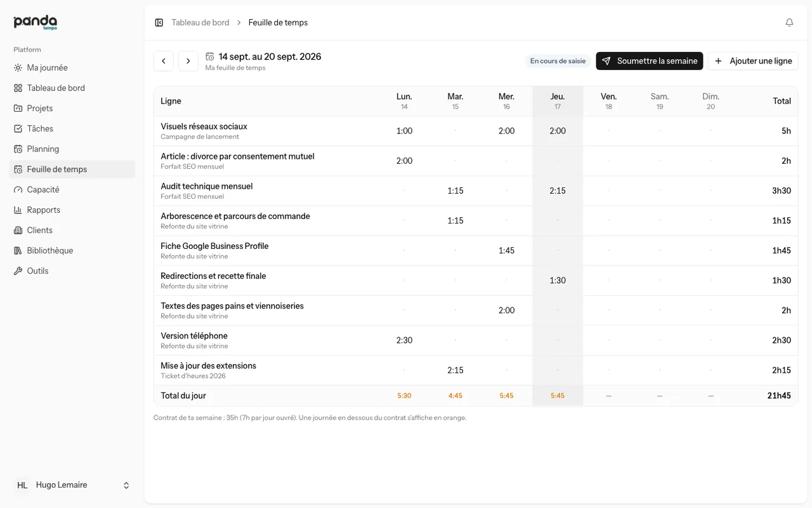
Task: Select Arborescence et parcours de commande row
Action: coord(476,220)
